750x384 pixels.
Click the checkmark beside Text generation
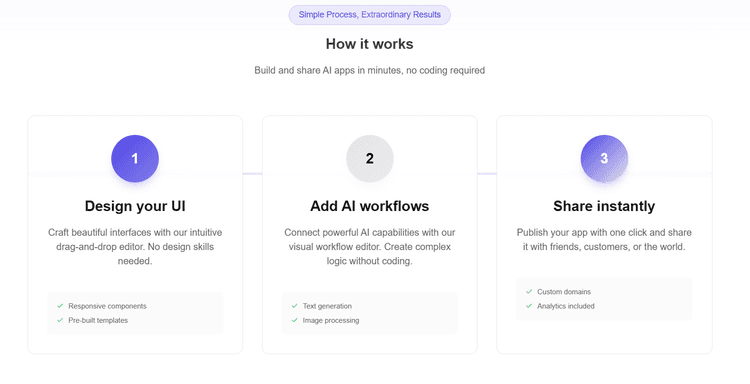(295, 306)
